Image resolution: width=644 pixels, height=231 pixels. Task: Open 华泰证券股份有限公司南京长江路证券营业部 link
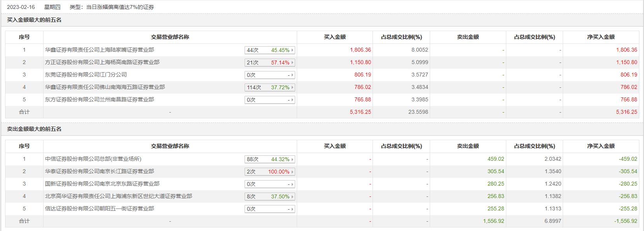click(100, 171)
